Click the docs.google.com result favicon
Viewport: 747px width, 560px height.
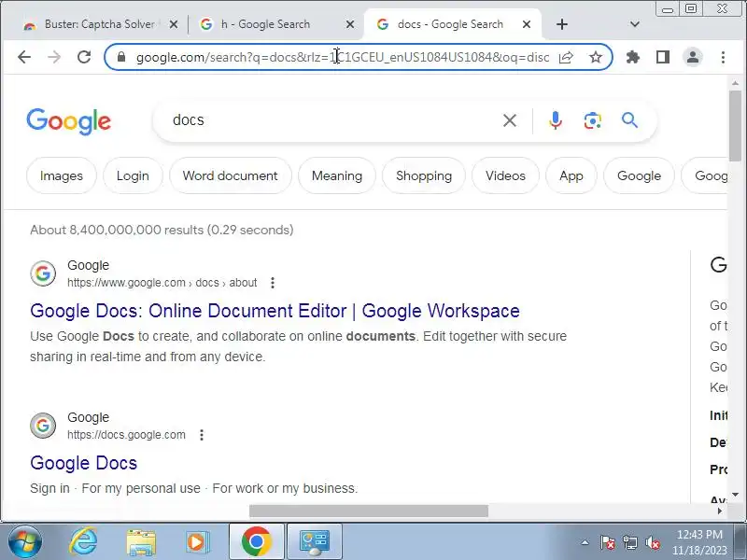click(43, 426)
